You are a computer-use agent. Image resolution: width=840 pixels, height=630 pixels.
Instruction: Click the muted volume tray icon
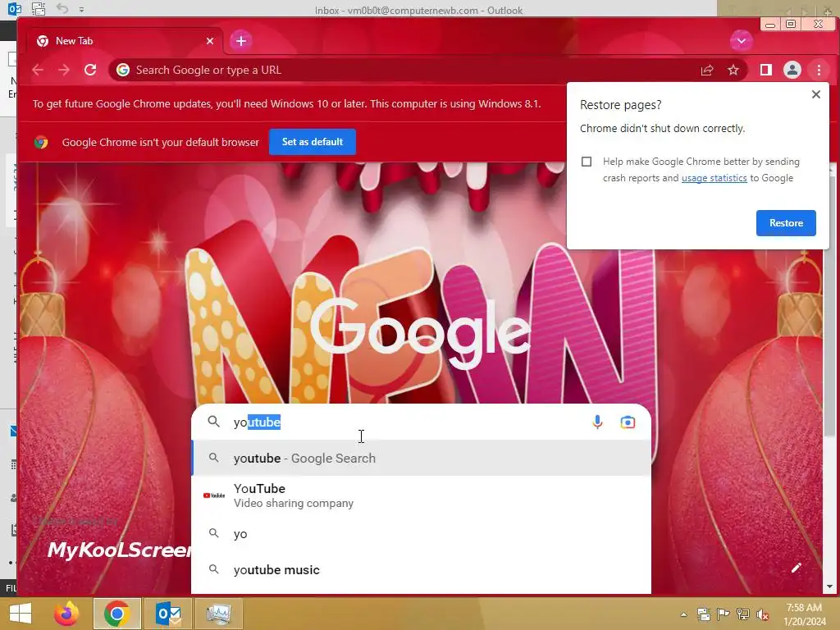click(762, 614)
